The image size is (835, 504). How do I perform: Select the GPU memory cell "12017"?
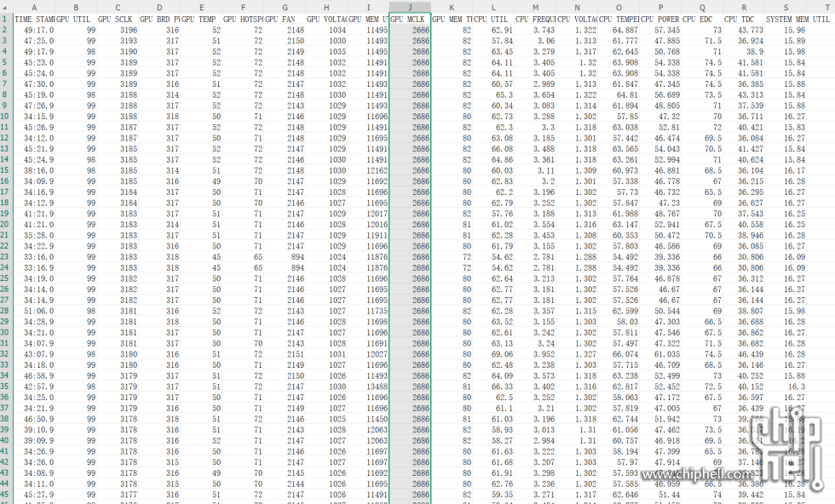point(368,214)
